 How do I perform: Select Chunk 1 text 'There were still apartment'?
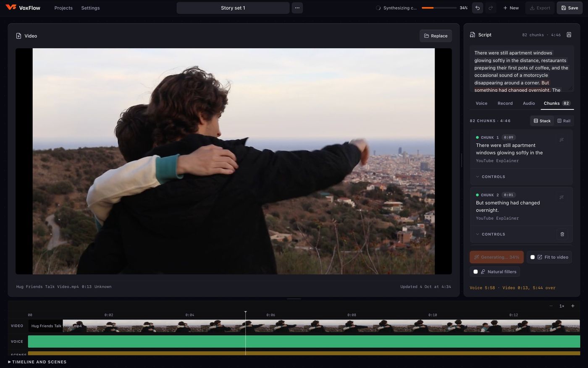506,145
